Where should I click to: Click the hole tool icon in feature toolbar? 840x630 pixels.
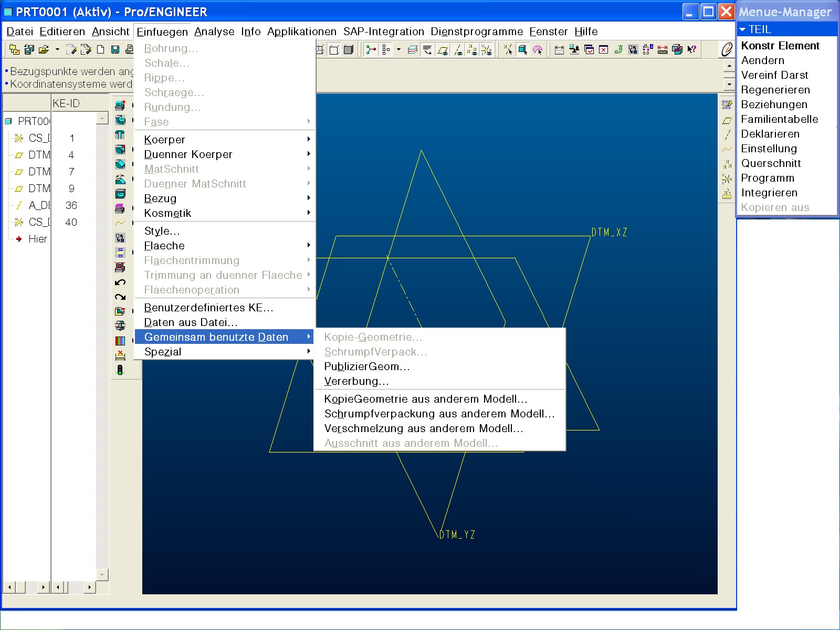pyautogui.click(x=120, y=134)
